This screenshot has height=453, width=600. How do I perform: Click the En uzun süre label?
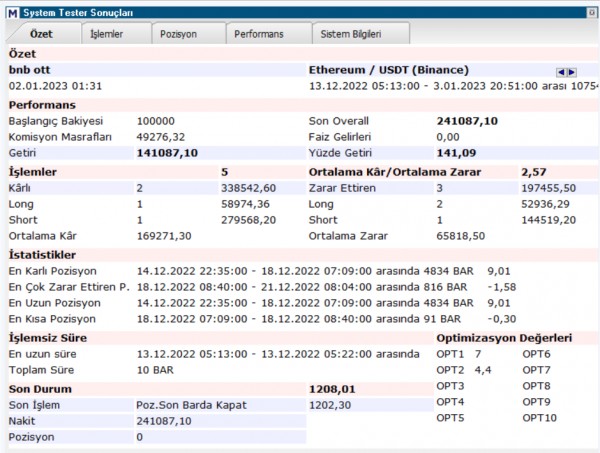click(x=42, y=354)
